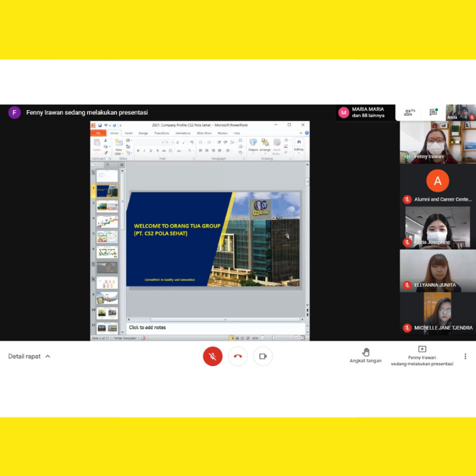Open the slide Layout dropdown

tap(129, 140)
